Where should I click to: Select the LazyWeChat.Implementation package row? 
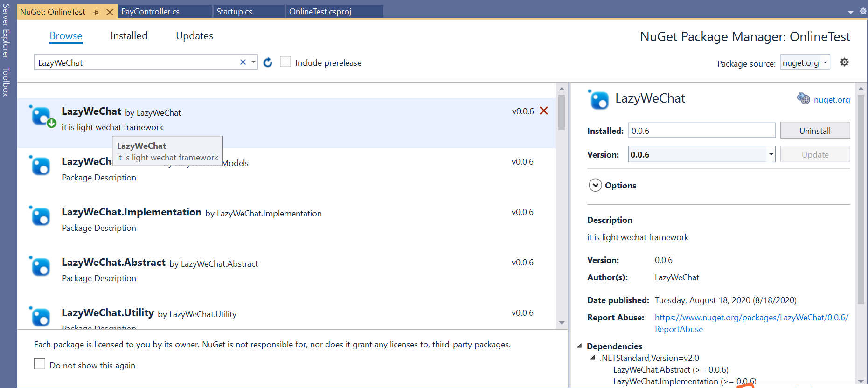pos(286,220)
